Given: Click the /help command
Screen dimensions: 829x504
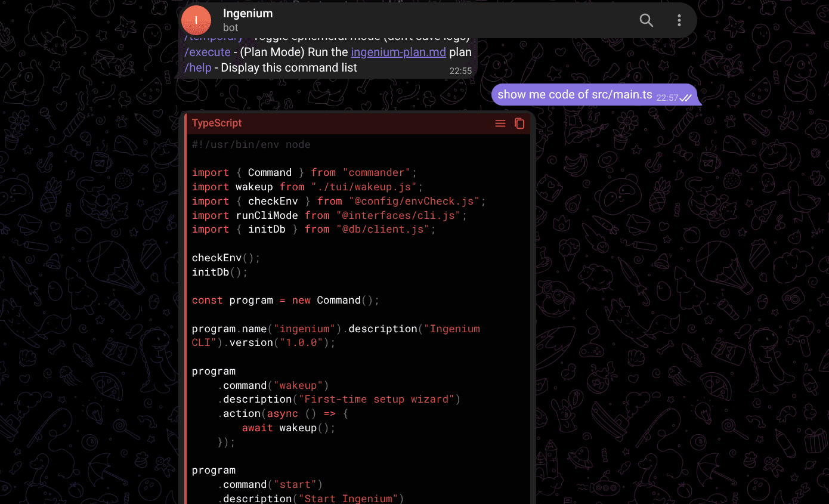Looking at the screenshot, I should point(198,67).
